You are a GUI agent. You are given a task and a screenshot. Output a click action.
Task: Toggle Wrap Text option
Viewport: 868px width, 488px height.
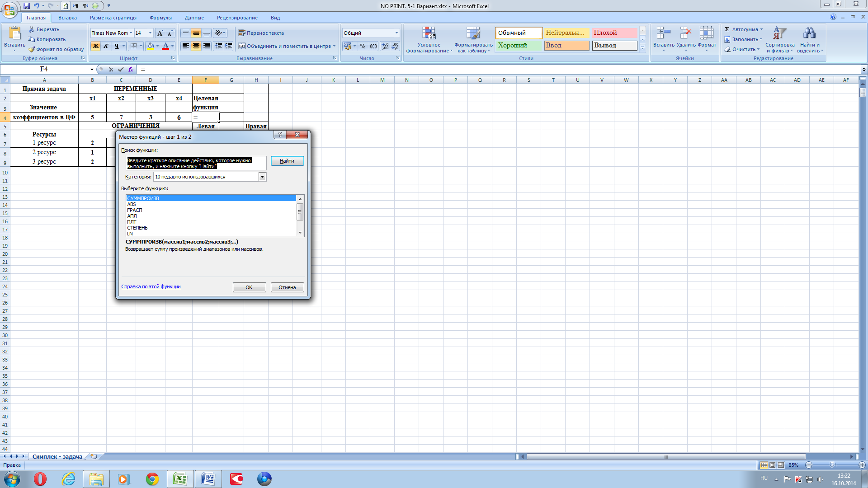coord(261,33)
